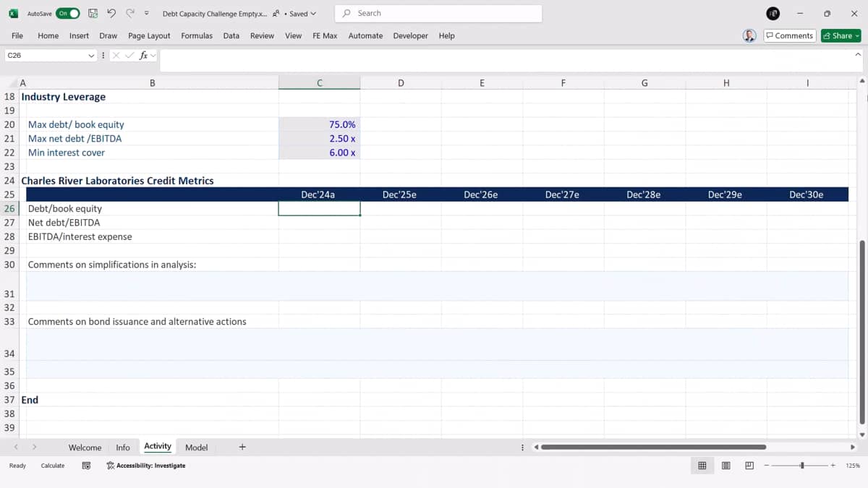Select row 26 header
The width and height of the screenshot is (868, 488).
[9, 208]
